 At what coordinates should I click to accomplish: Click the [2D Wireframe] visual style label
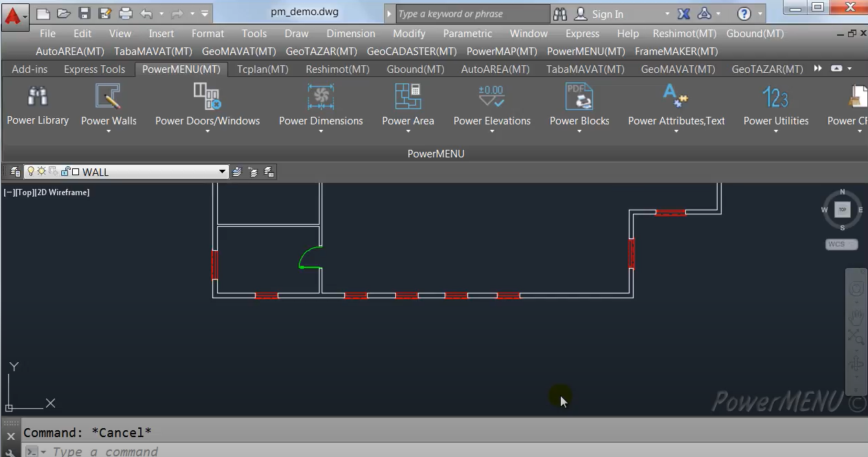63,192
